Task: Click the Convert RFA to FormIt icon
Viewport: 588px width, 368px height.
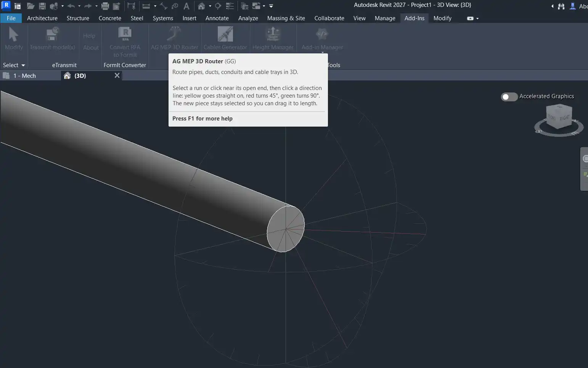Action: point(125,42)
